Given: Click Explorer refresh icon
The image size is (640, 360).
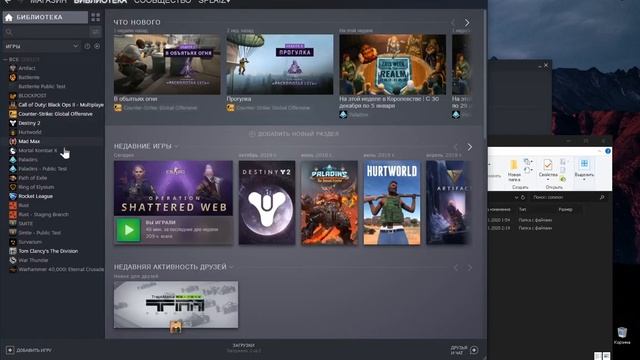Looking at the screenshot, I should (x=523, y=197).
